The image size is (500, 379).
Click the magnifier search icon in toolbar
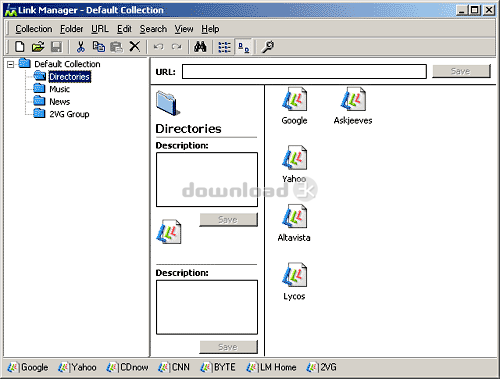[268, 47]
